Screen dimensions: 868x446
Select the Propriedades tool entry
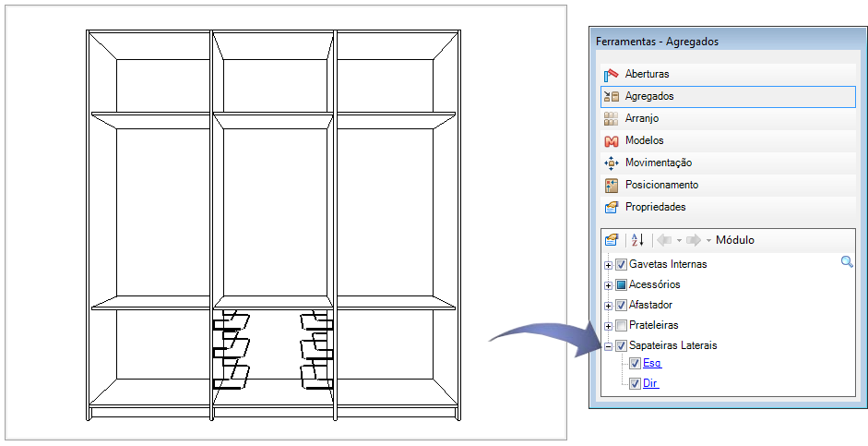728,207
